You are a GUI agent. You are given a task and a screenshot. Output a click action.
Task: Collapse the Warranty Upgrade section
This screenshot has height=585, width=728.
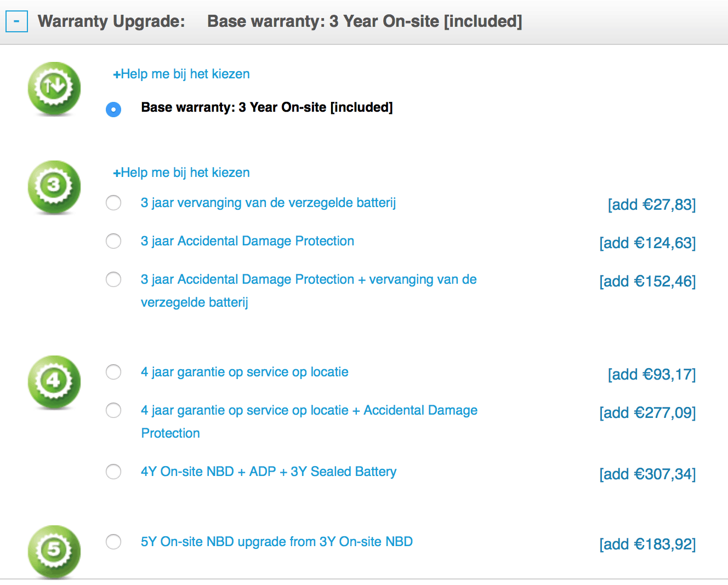tap(16, 21)
